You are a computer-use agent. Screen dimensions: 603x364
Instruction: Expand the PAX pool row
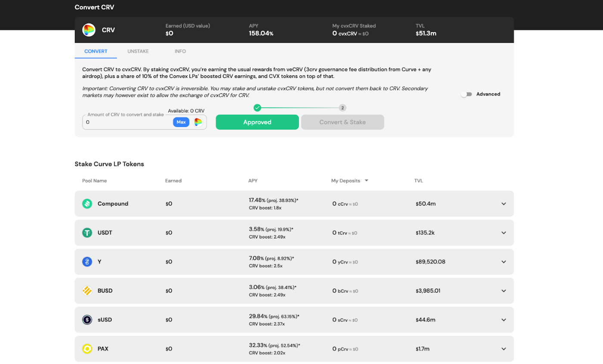pyautogui.click(x=504, y=349)
